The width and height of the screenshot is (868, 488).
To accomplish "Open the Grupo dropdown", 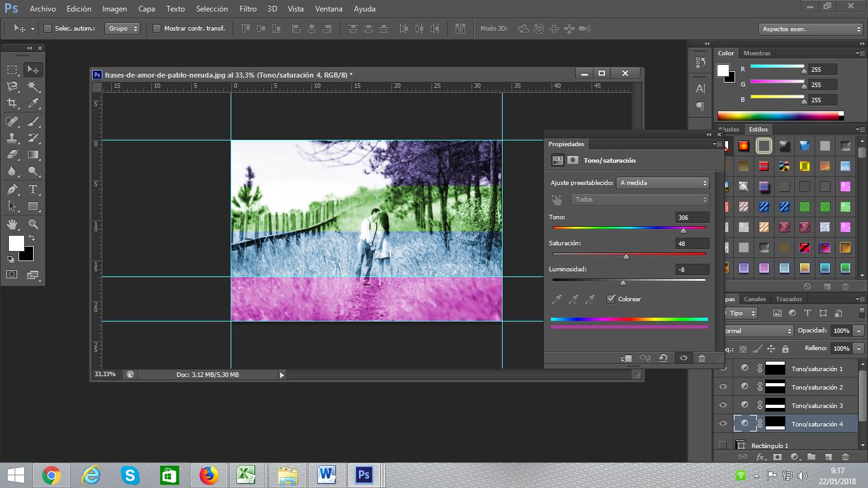I will pyautogui.click(x=123, y=29).
